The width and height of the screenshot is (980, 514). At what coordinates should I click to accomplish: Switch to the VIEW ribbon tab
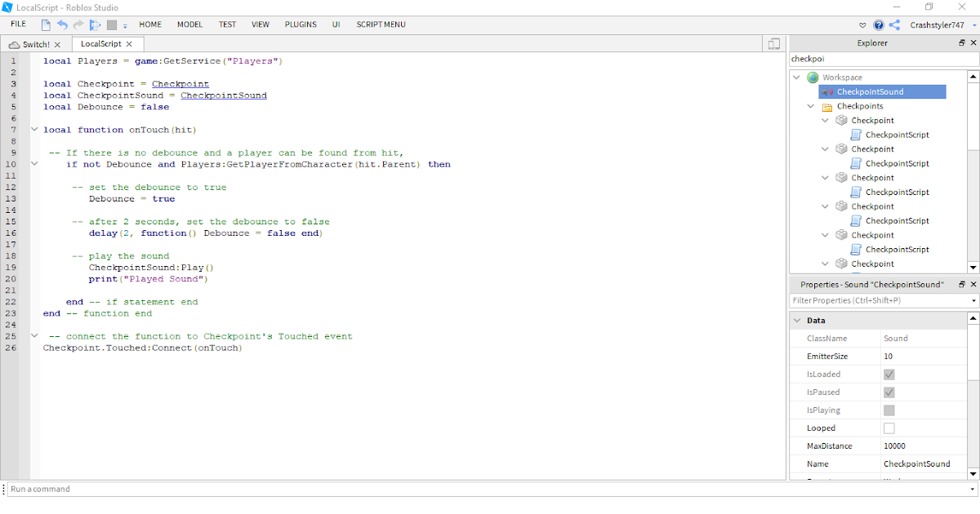point(261,24)
